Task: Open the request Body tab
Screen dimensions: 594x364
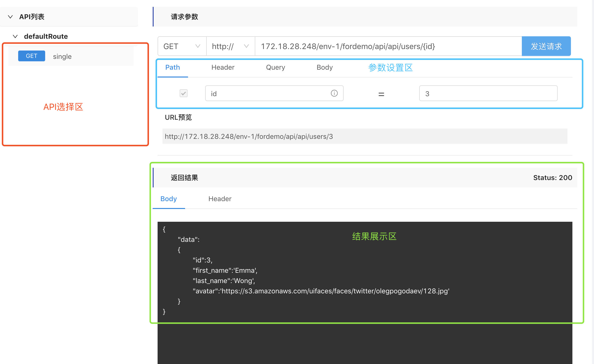Action: [324, 67]
